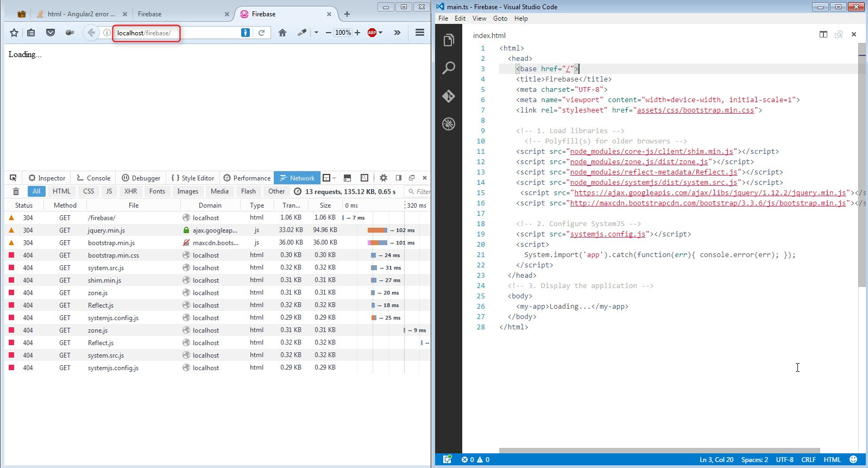Toggle the Images network filter
Screen dimensions: 868x468
(188, 191)
